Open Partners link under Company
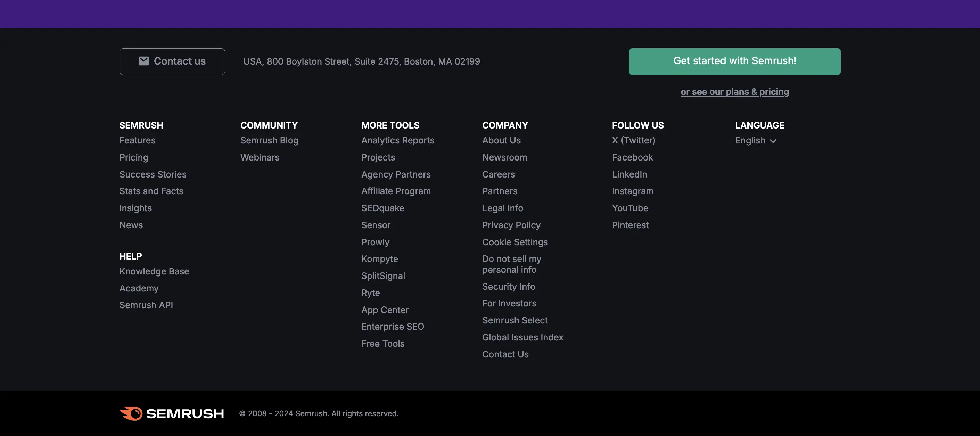 [500, 191]
